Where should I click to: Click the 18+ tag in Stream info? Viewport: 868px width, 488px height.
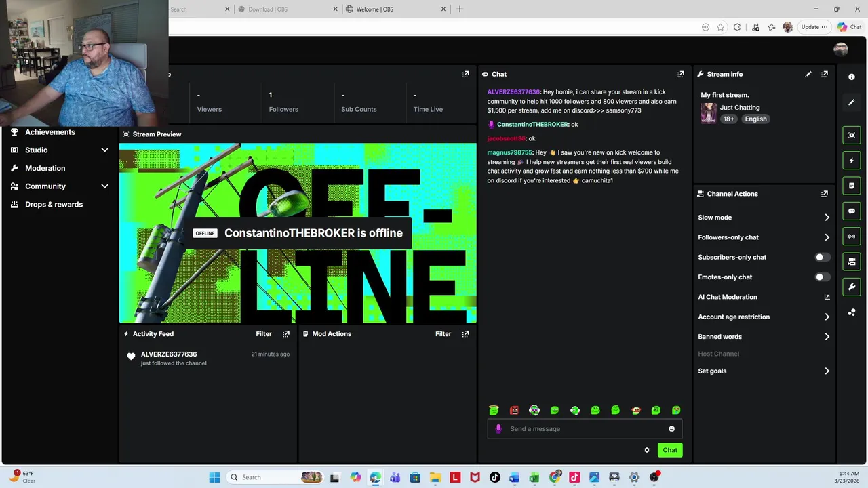(x=728, y=119)
